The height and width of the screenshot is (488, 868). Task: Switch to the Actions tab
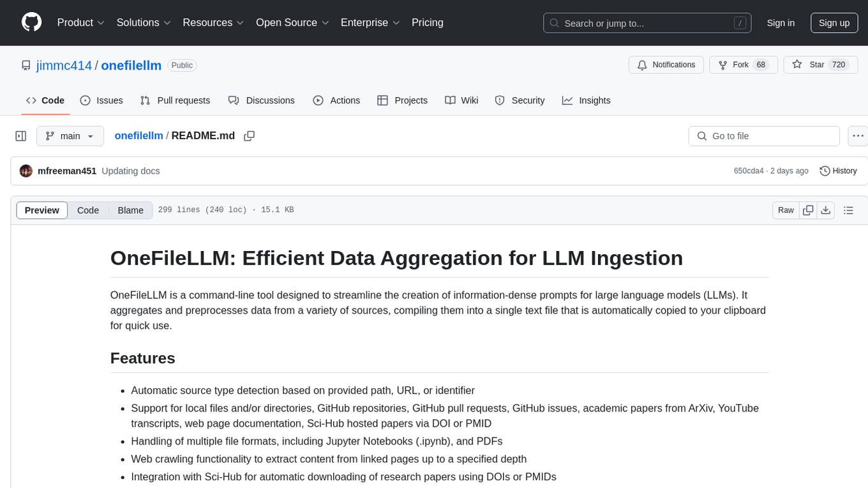(x=336, y=100)
